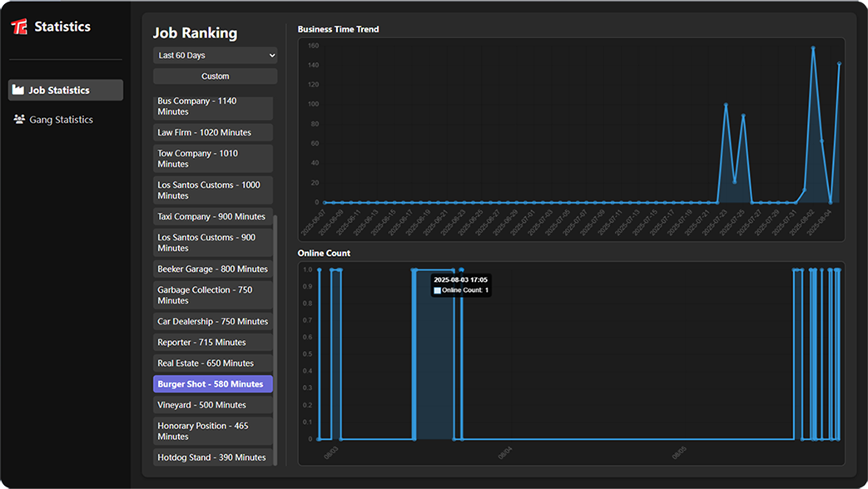Select Law Firm - 1020 Minutes entry
Screen dimensions: 868x489
[212, 133]
